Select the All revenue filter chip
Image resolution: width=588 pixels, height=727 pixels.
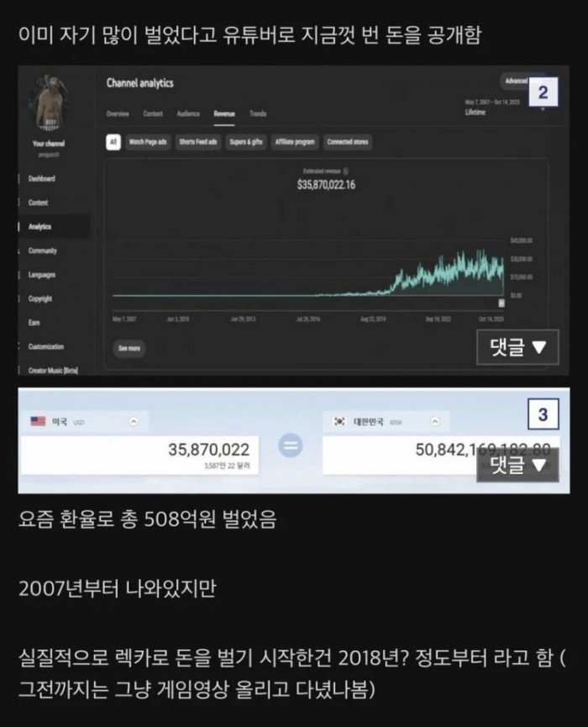pyautogui.click(x=113, y=142)
